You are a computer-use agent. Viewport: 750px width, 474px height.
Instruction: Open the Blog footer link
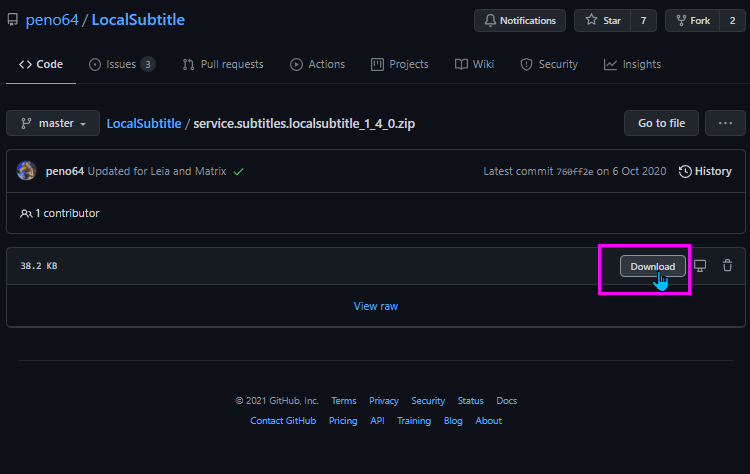(453, 421)
